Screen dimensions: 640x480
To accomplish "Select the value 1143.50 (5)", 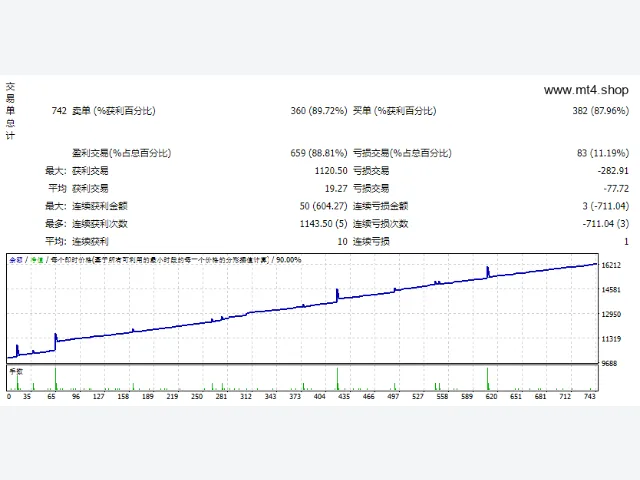I will coord(323,224).
